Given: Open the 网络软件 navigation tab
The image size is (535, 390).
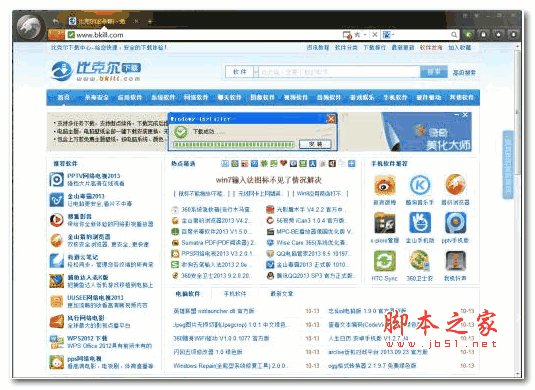Looking at the screenshot, I should coord(196,98).
